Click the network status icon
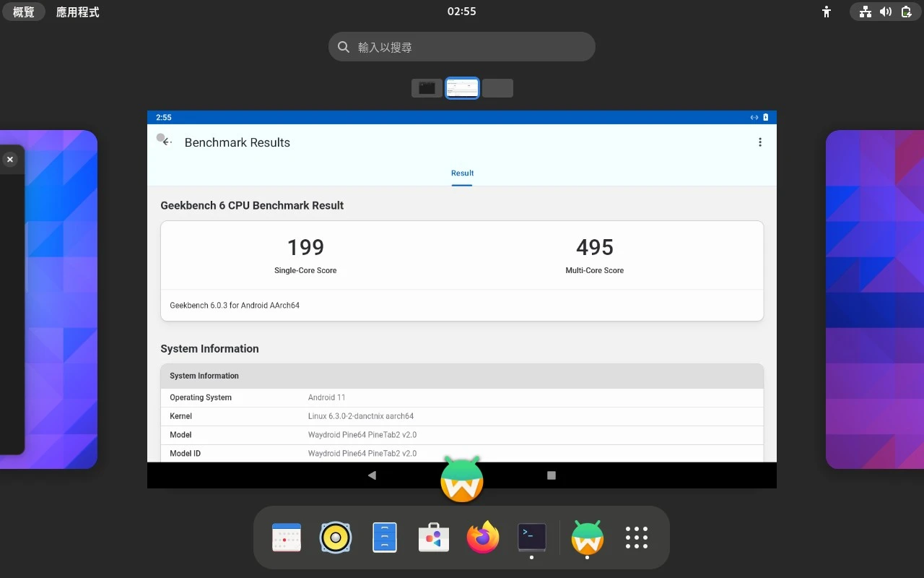The image size is (924, 578). click(865, 12)
